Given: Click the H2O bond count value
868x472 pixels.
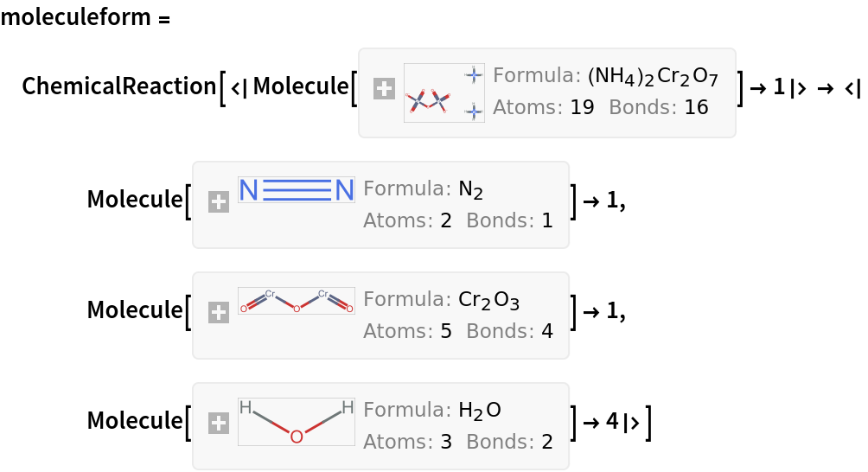Looking at the screenshot, I should point(547,443).
